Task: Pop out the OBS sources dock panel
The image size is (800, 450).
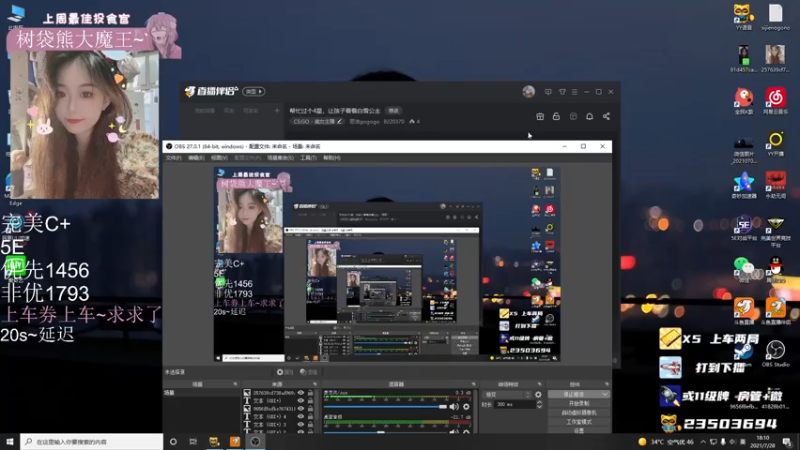Action: 315,384
